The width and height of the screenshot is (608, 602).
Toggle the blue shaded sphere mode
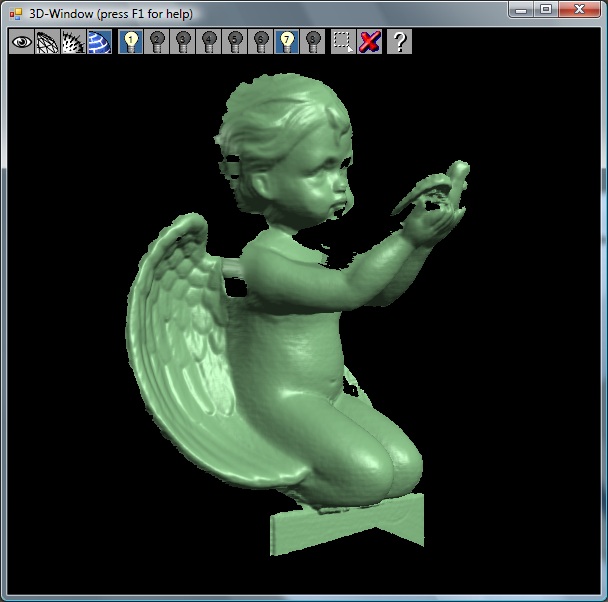[x=99, y=41]
